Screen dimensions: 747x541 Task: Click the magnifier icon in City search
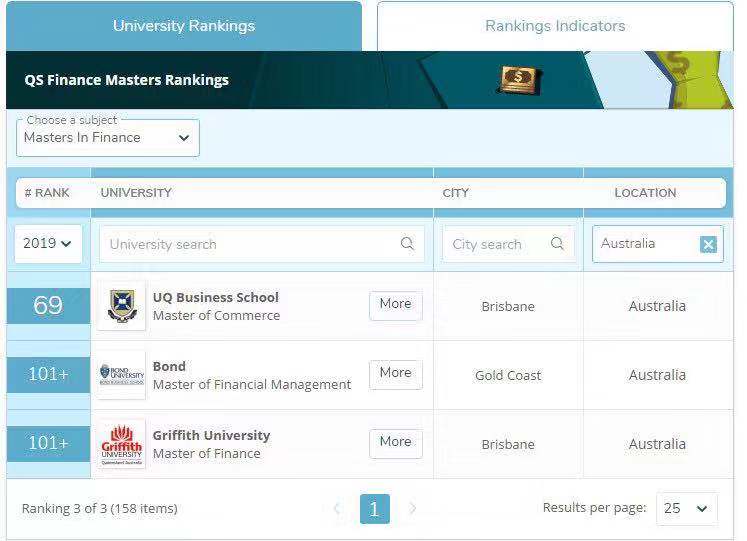tap(557, 244)
